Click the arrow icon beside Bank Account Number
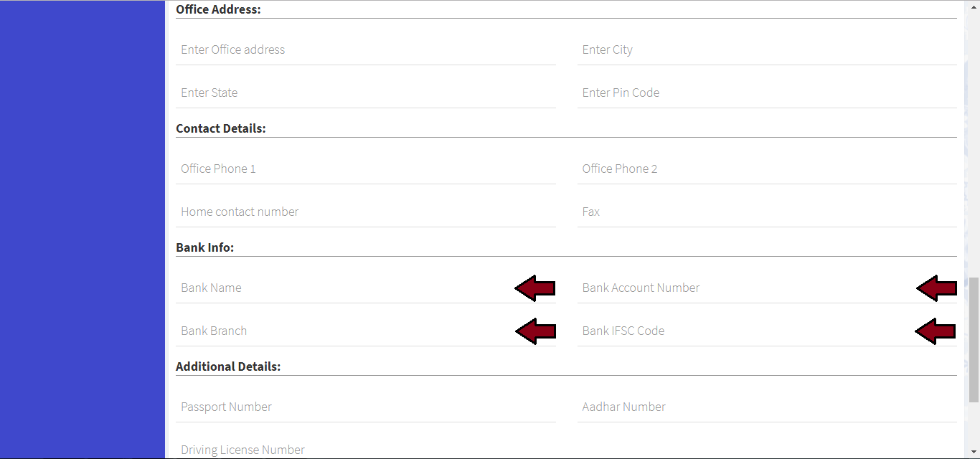Image resolution: width=980 pixels, height=459 pixels. [x=937, y=288]
